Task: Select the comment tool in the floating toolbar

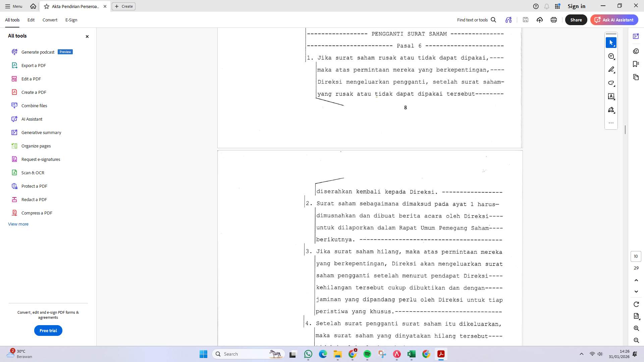Action: pos(611,56)
